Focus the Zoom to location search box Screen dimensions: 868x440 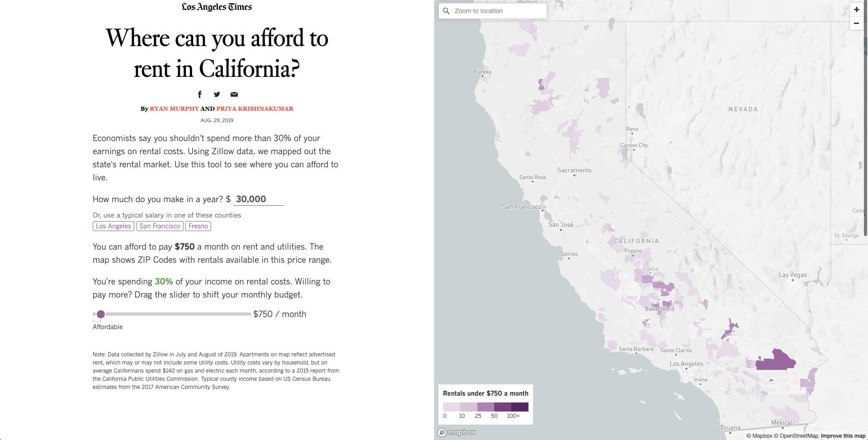492,11
